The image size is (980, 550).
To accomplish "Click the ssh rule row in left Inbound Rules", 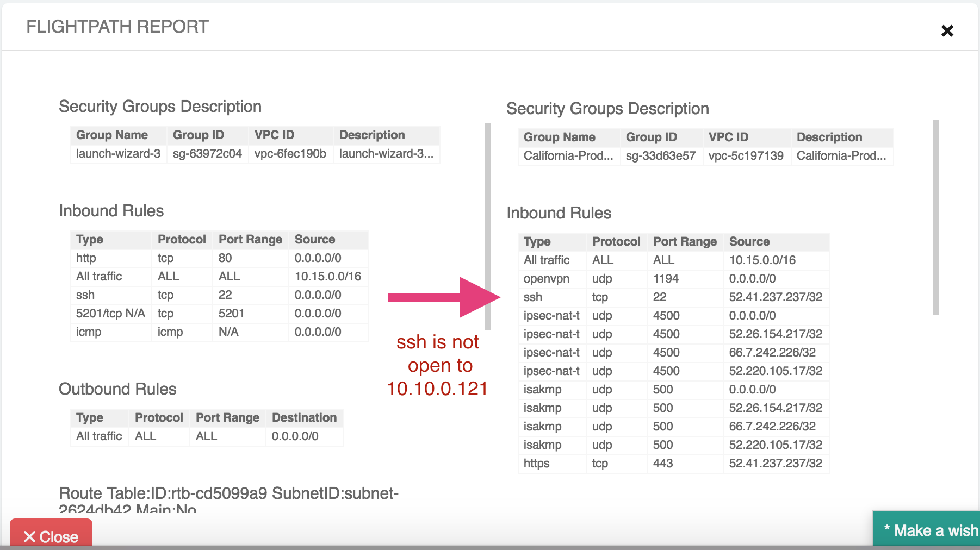I will (218, 295).
